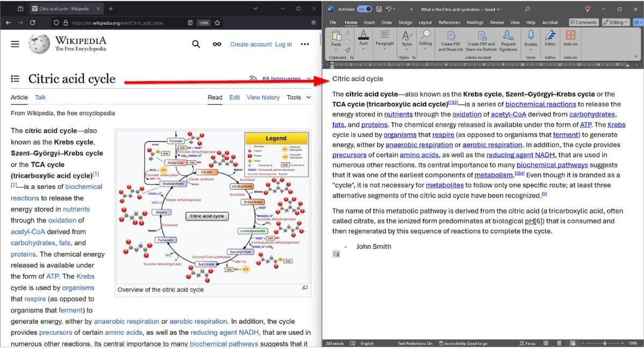This screenshot has height=348, width=644.
Task: Toggle reader view in browser address bar
Action: (191, 23)
